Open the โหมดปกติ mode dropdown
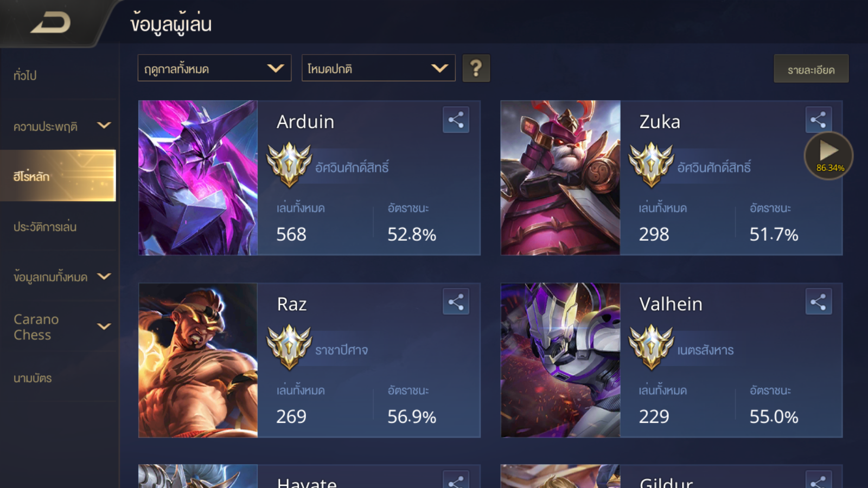Image resolution: width=868 pixels, height=488 pixels. tap(378, 68)
